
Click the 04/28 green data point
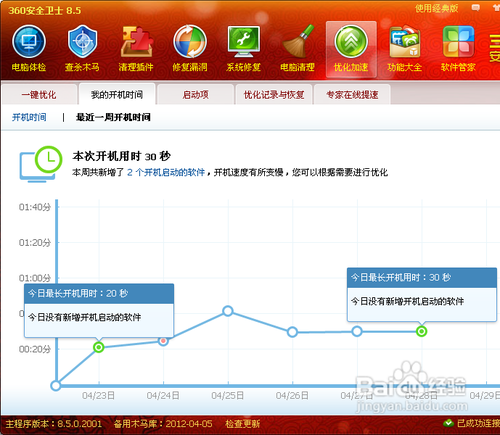pyautogui.click(x=421, y=331)
